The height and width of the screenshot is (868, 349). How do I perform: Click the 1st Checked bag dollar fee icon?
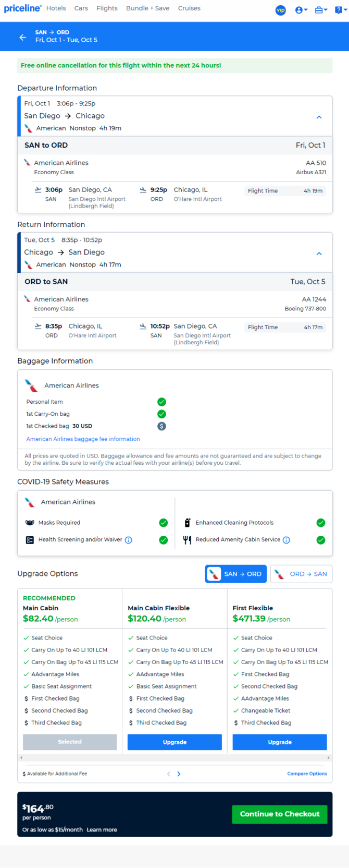tap(161, 426)
